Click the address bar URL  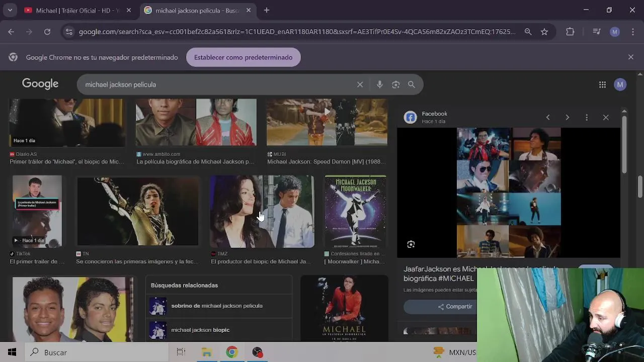(x=297, y=32)
